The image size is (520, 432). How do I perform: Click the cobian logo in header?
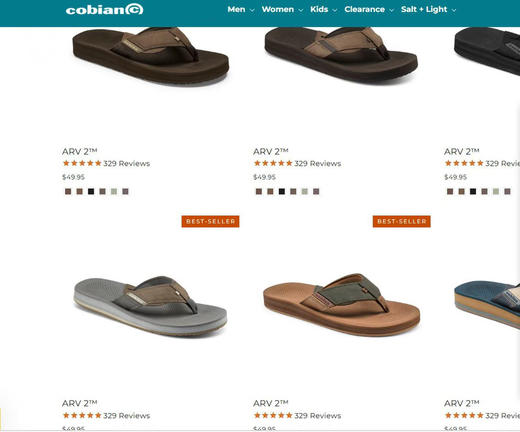(104, 9)
